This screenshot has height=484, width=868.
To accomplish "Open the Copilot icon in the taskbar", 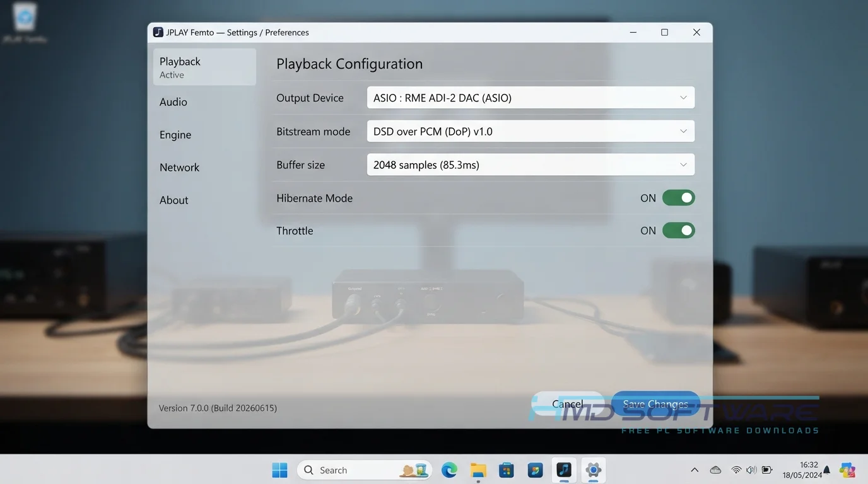I will pos(847,470).
